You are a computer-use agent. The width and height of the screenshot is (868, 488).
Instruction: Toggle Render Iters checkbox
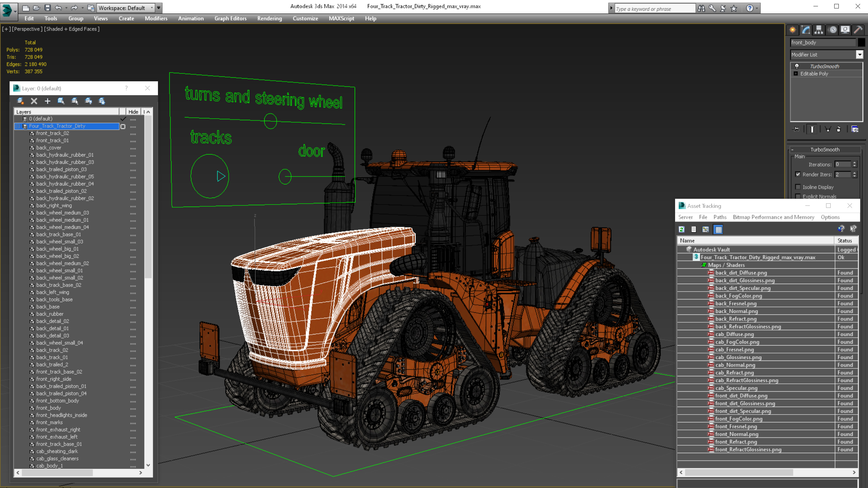797,174
